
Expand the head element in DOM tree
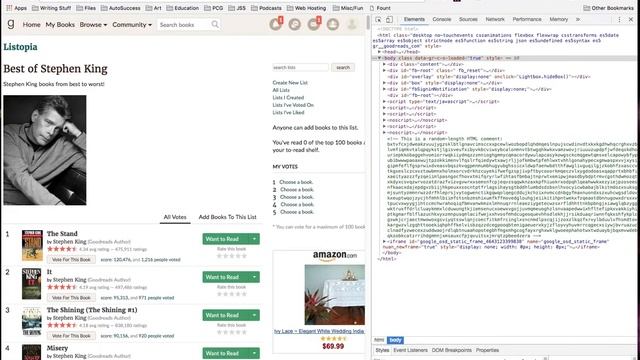click(379, 52)
